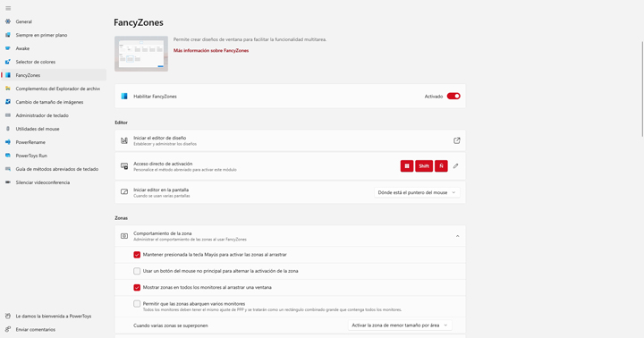Click the Acceso directo de activación icon
Screen dimensions: 644x338
[x=124, y=166]
